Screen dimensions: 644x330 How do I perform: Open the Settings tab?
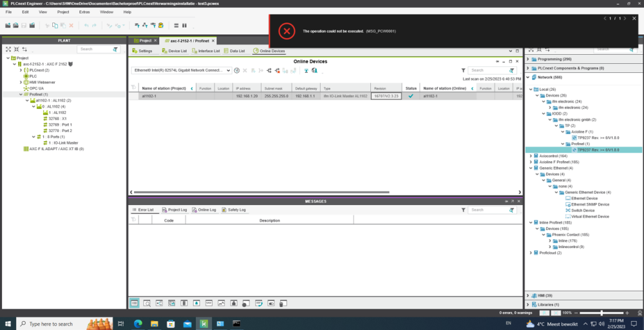[x=142, y=51]
